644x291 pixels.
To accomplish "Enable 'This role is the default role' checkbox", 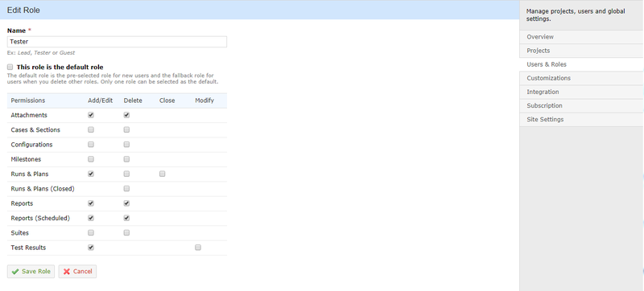I will point(10,68).
